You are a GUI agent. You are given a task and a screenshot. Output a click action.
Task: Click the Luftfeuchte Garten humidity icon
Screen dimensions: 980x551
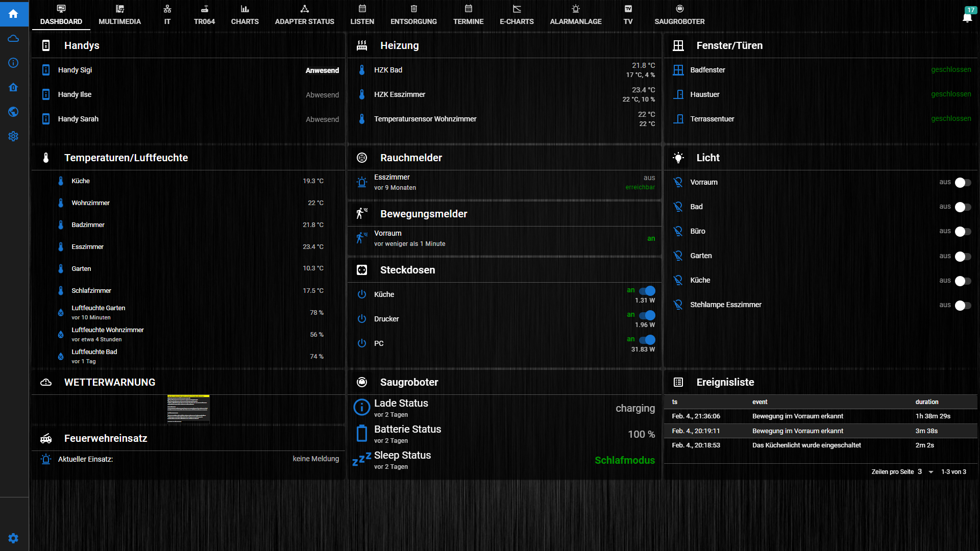click(x=61, y=312)
